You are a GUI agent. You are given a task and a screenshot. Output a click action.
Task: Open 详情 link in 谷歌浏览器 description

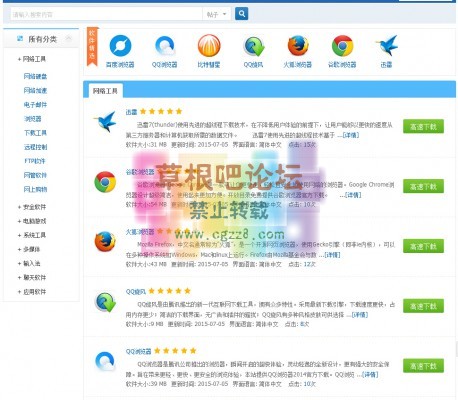point(353,195)
